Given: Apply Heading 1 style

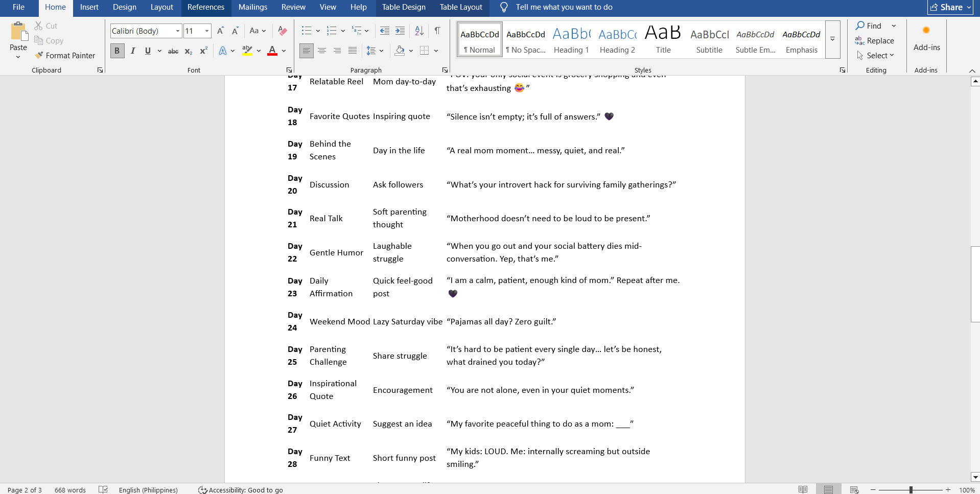Looking at the screenshot, I should click(571, 39).
